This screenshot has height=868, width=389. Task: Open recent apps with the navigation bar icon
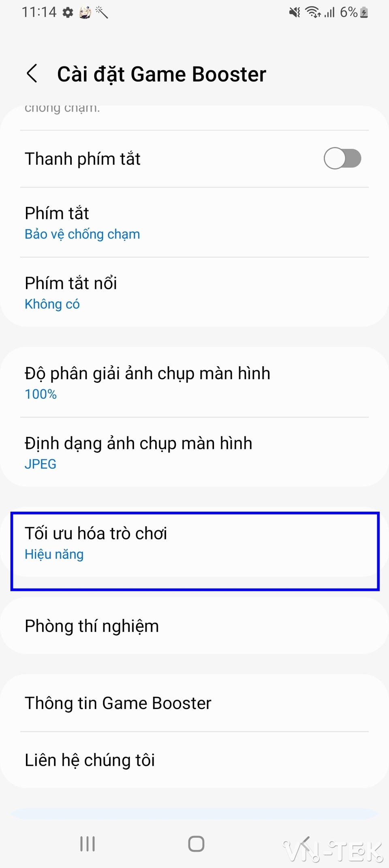pyautogui.click(x=88, y=844)
